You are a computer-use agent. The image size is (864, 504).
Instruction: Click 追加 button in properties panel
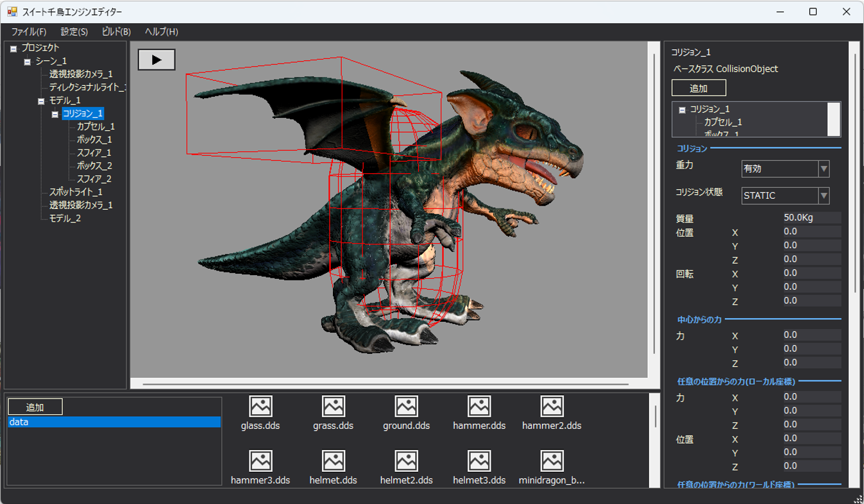point(699,88)
